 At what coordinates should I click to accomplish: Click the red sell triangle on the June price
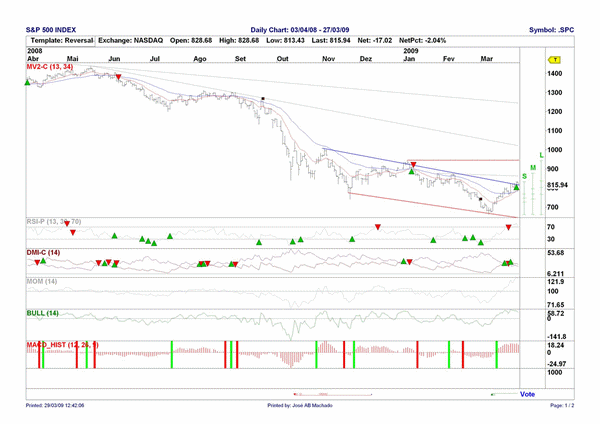[118, 77]
